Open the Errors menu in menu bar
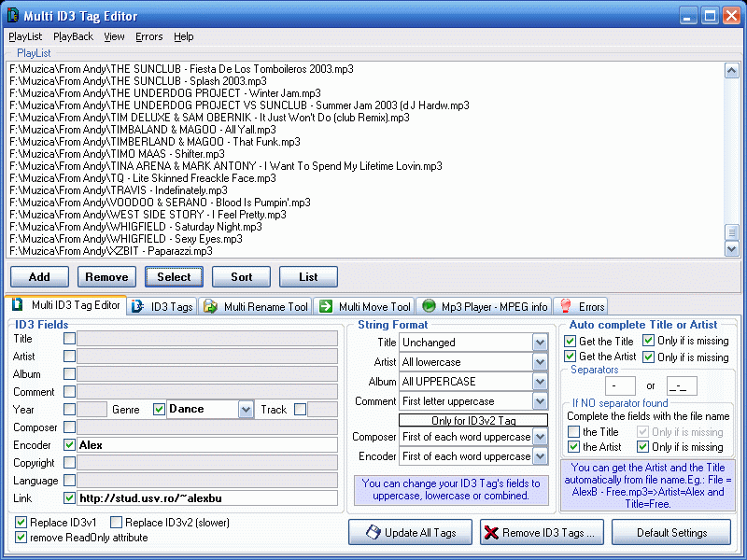 (149, 36)
